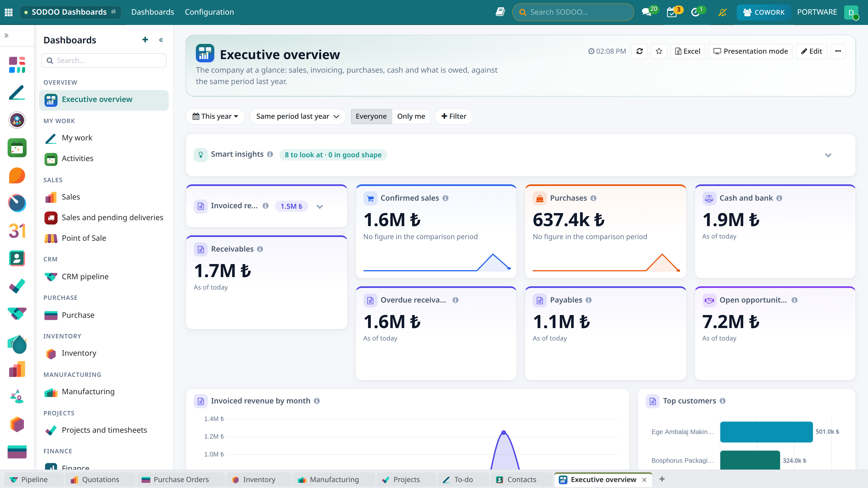
Task: Open Same period last year dropdown
Action: pyautogui.click(x=298, y=117)
